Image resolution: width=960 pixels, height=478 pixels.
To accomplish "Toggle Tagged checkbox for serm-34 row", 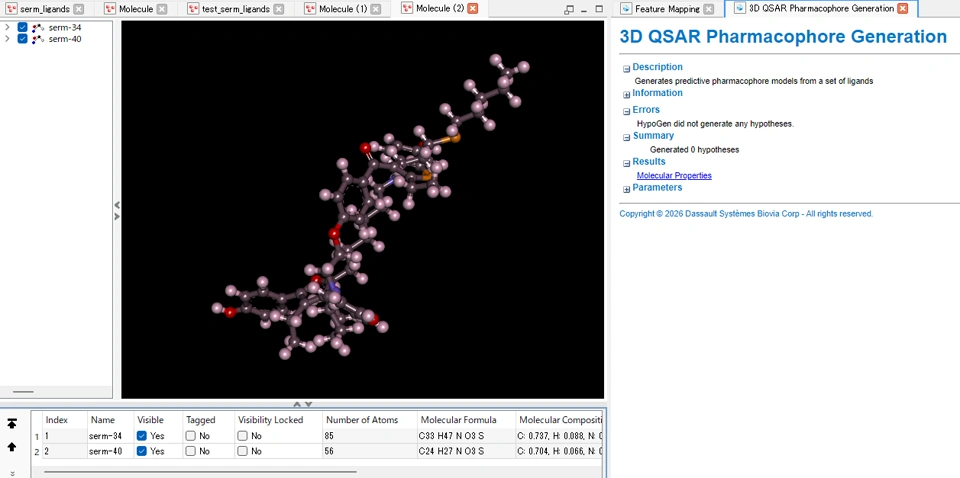I will click(190, 436).
